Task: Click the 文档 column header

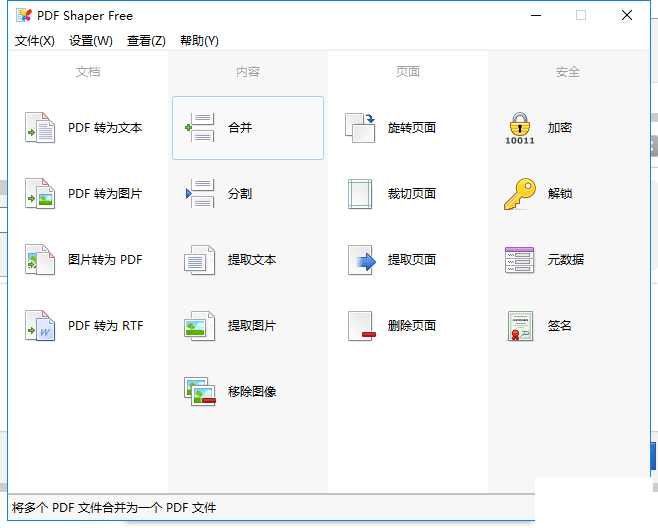Action: click(x=88, y=72)
